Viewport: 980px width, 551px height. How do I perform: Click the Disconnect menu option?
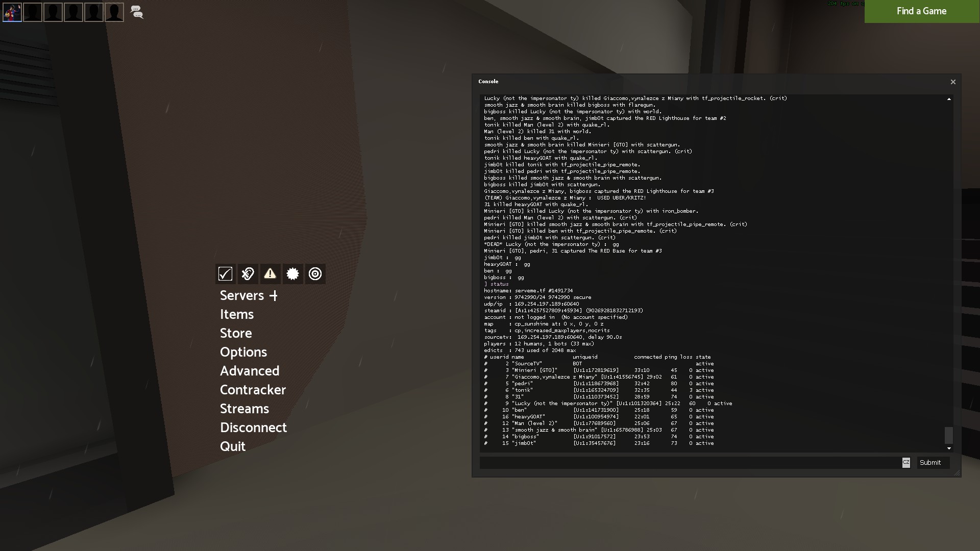pyautogui.click(x=253, y=428)
